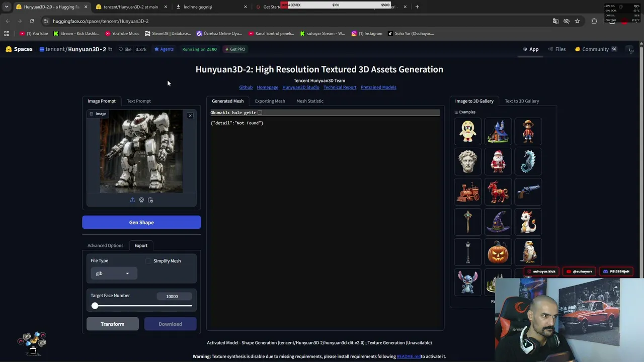Viewport: 644px width, 362px height.
Task: Click the Target Face Number slider handle
Action: pos(95,306)
